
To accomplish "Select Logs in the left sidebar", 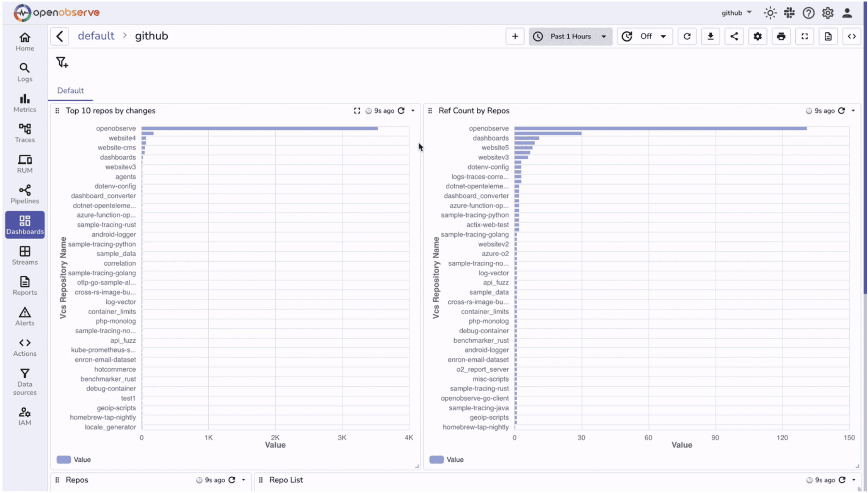I will [x=24, y=72].
